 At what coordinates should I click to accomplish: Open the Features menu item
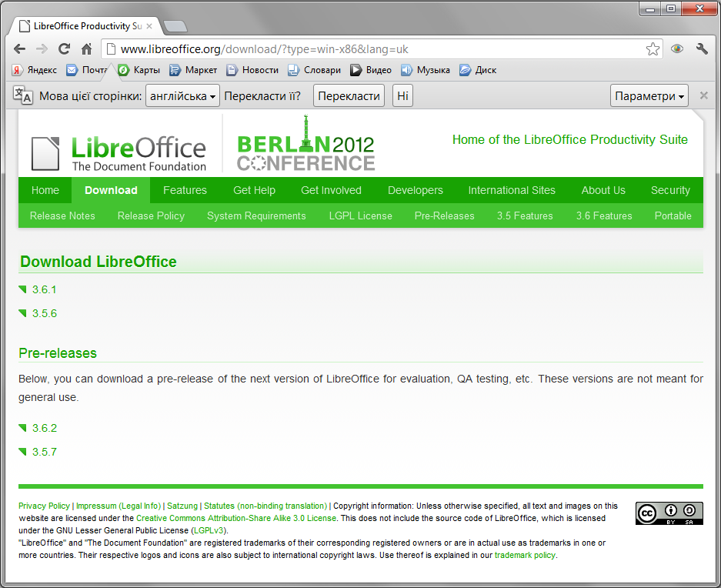185,190
